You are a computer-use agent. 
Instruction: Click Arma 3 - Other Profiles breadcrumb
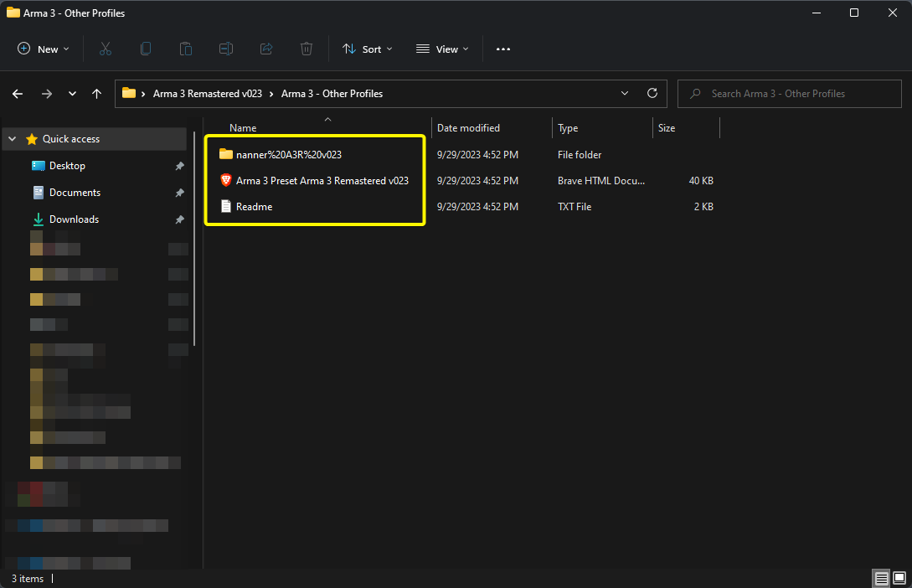[332, 94]
